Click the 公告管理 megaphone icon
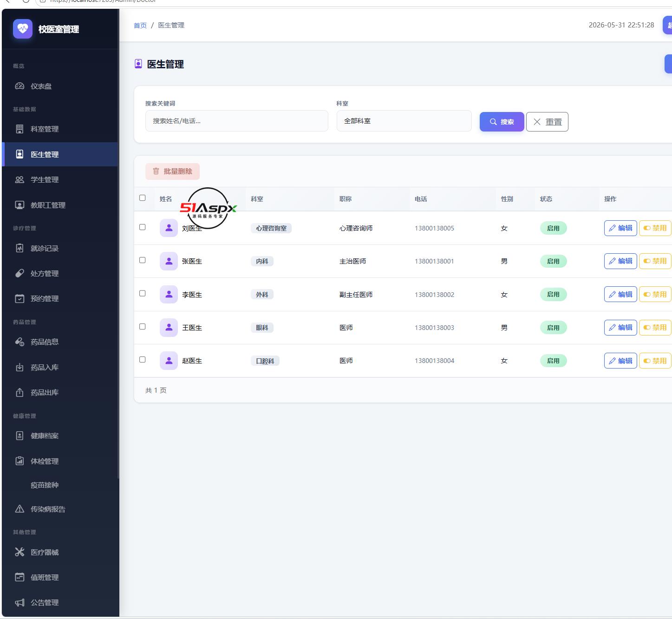Viewport: 672px width, 619px height. (20, 602)
